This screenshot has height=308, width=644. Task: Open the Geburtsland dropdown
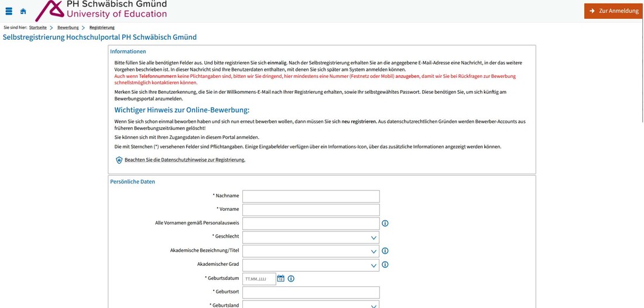pos(311,304)
